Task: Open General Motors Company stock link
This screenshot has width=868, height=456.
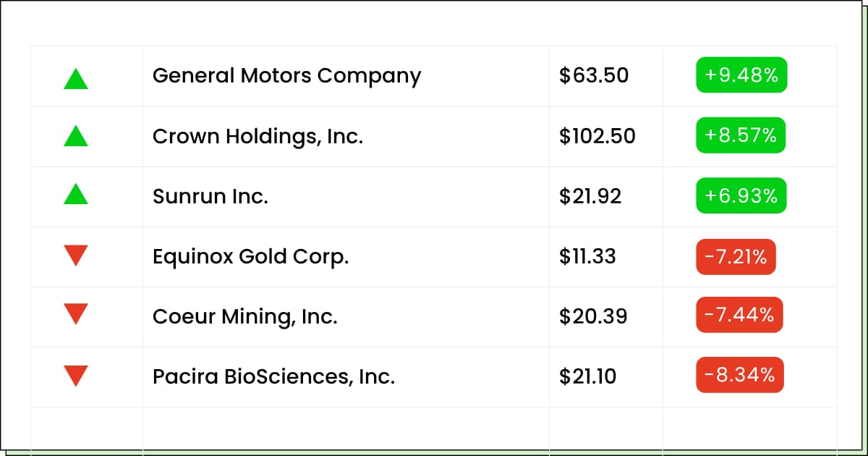Action: (286, 76)
